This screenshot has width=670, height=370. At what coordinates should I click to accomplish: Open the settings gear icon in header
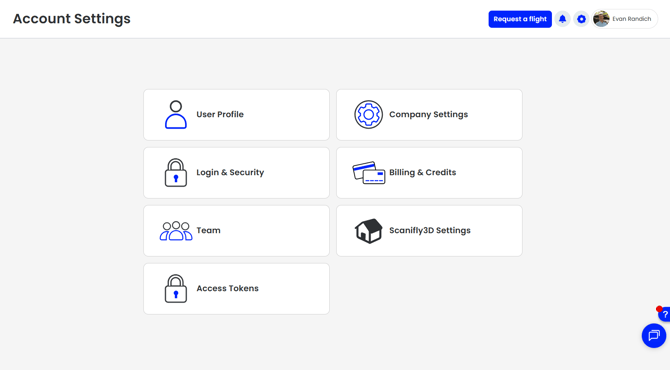(581, 19)
